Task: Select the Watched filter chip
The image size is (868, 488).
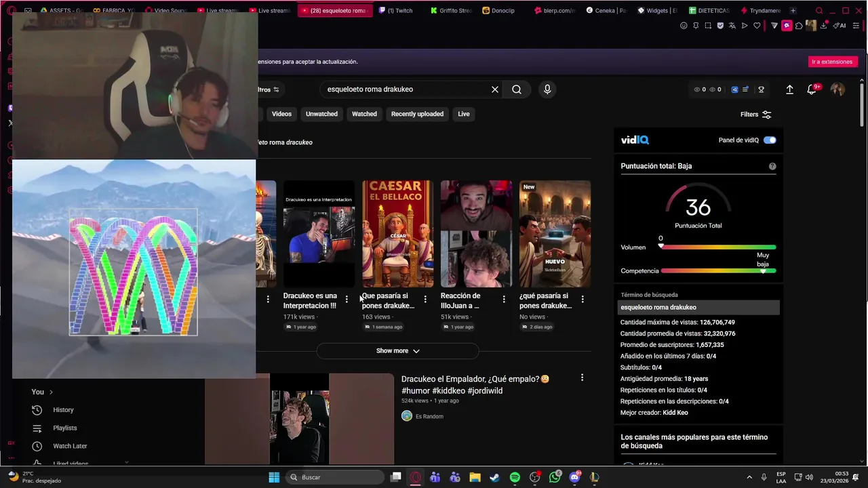Action: click(364, 114)
